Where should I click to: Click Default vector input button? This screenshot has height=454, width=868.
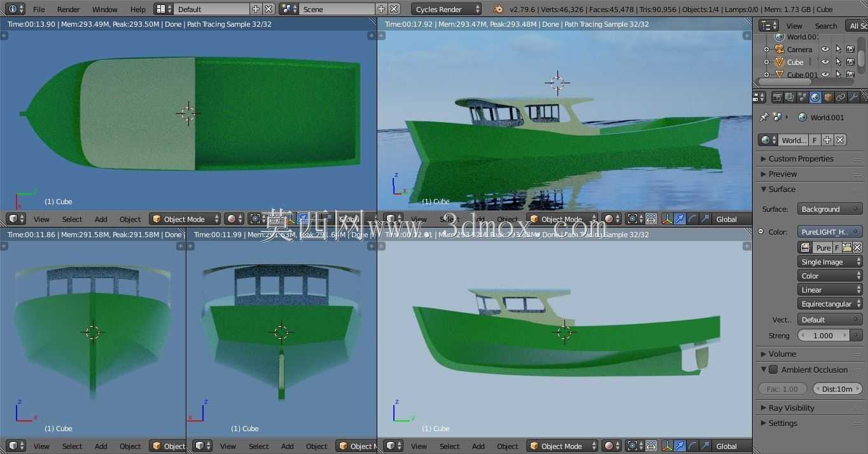pyautogui.click(x=830, y=319)
